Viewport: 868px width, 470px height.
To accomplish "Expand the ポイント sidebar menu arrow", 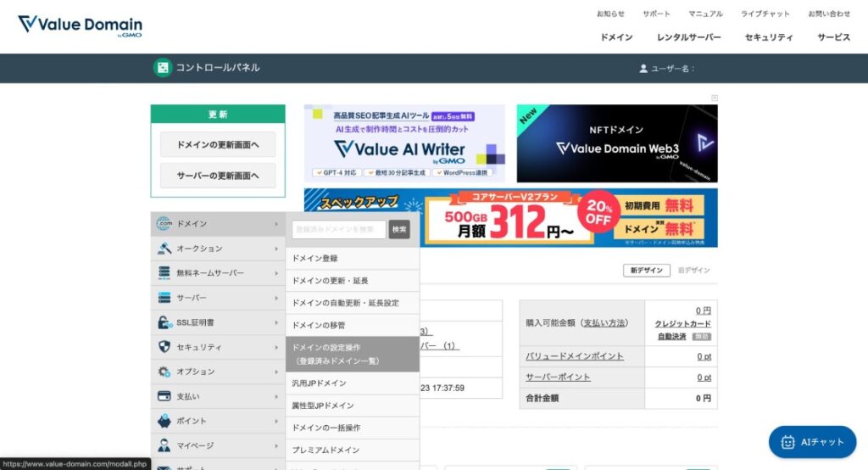I will [x=276, y=422].
